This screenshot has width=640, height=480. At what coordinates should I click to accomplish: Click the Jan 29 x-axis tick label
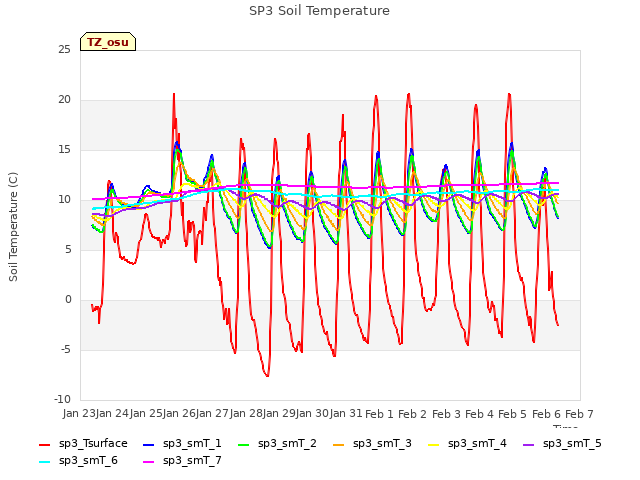(x=280, y=413)
